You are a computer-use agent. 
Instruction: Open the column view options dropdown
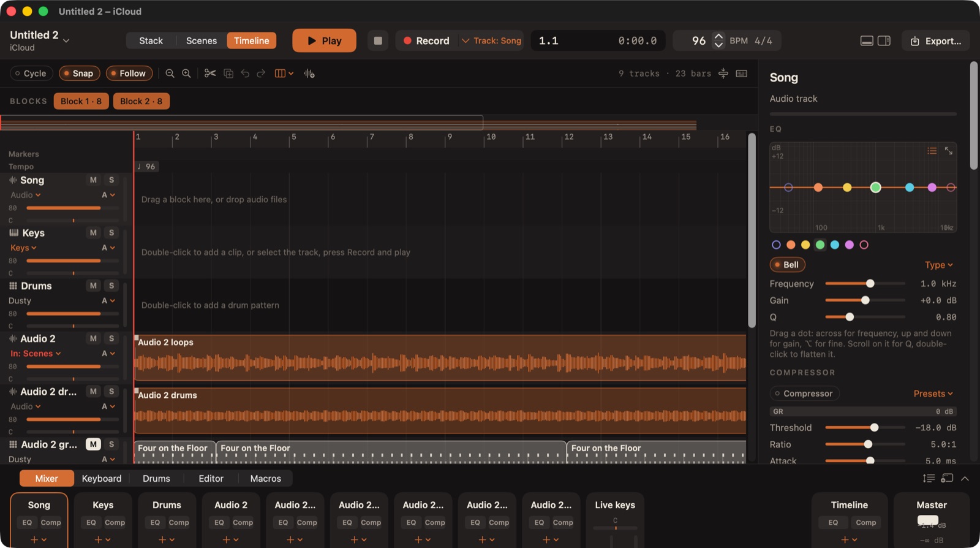284,74
